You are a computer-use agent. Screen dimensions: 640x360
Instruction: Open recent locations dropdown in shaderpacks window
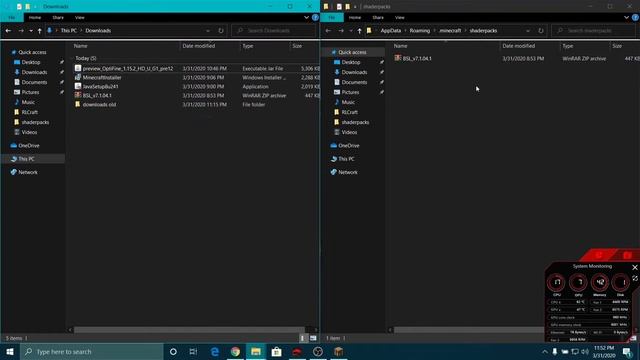click(351, 31)
